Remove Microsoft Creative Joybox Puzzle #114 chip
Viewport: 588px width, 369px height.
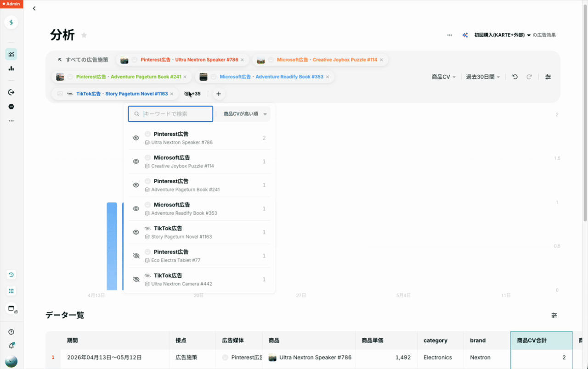381,60
